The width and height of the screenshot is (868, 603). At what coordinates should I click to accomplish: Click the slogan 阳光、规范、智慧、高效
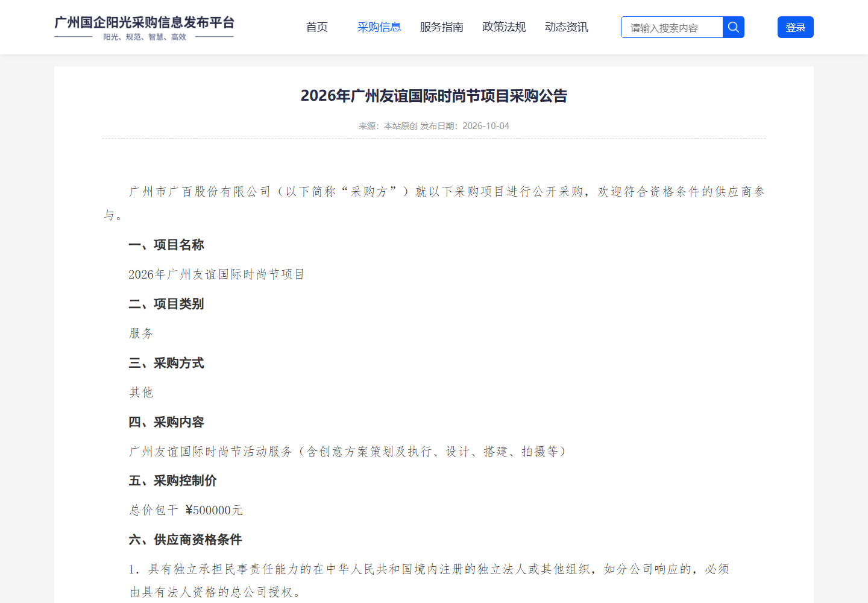pos(145,37)
